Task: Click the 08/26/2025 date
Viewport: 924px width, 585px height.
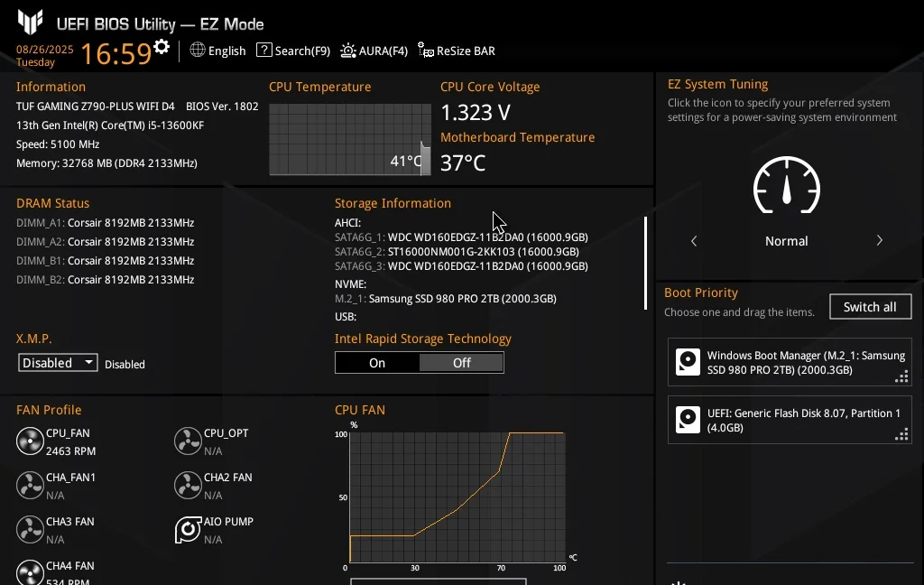Action: tap(45, 50)
